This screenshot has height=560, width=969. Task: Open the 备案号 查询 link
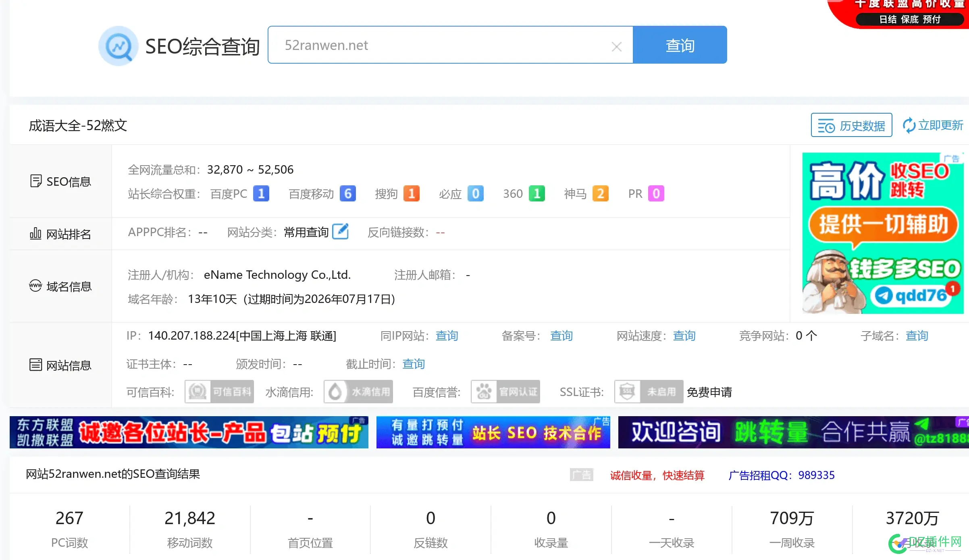[x=561, y=336]
